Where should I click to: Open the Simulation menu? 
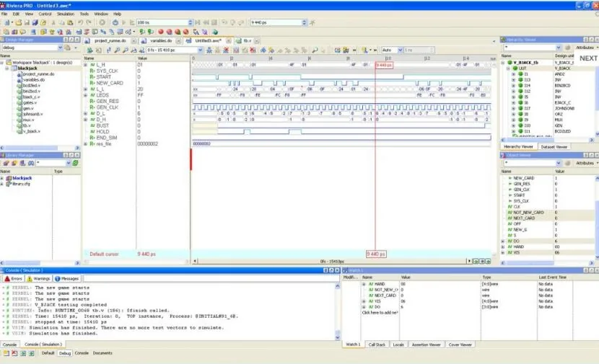(x=66, y=14)
